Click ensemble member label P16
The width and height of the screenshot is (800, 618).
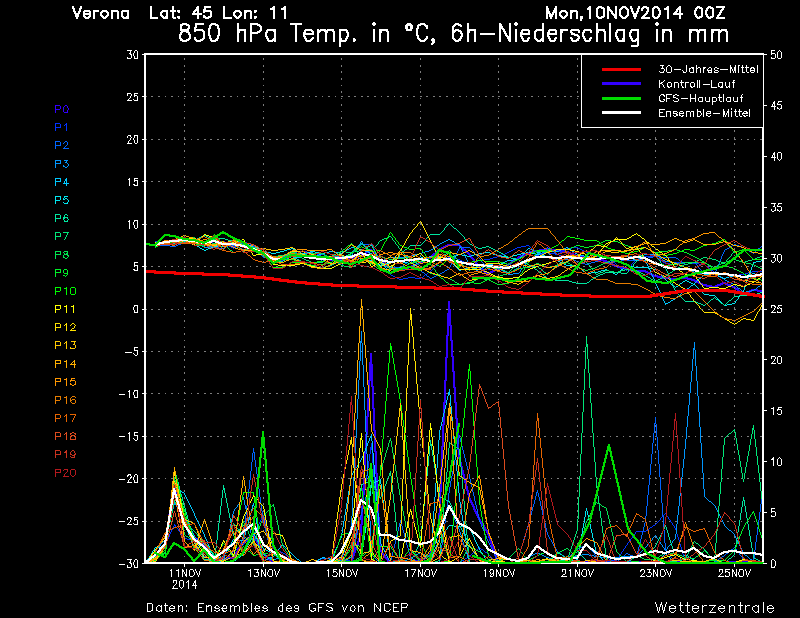[x=65, y=400]
